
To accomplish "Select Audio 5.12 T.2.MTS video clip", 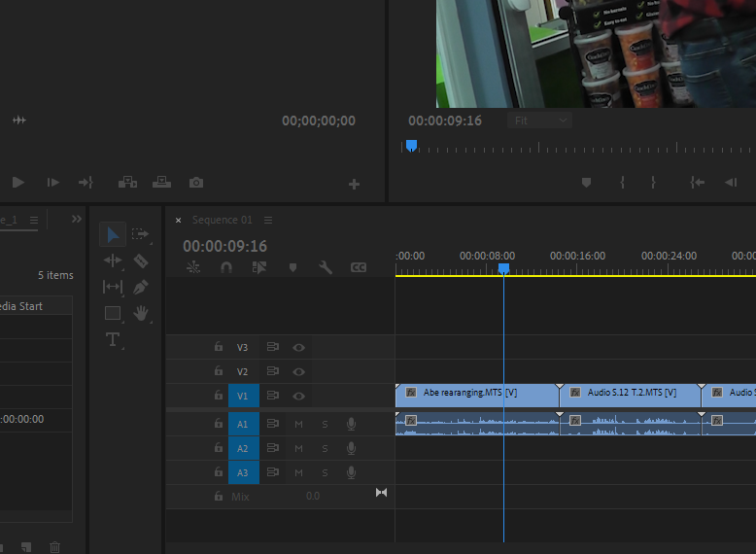I will pyautogui.click(x=630, y=396).
